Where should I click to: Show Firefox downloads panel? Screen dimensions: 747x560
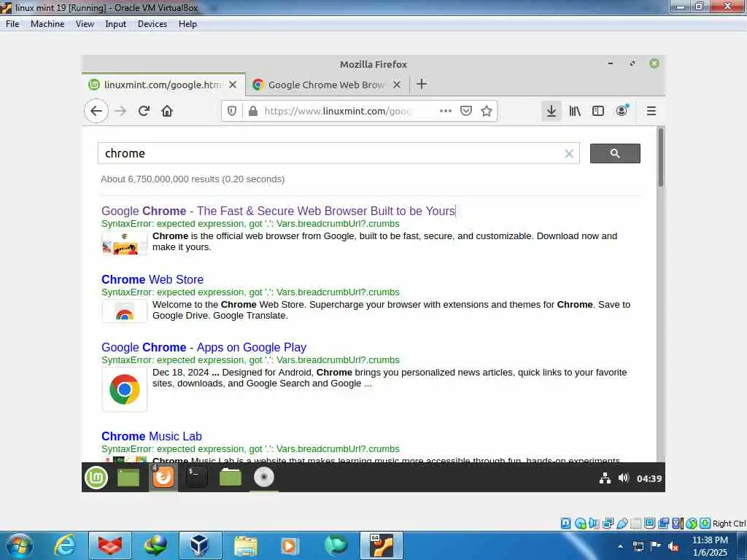click(x=551, y=111)
